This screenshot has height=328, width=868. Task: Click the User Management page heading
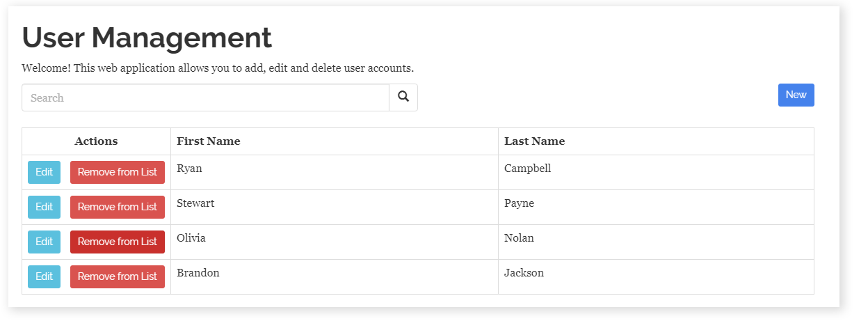click(x=147, y=38)
